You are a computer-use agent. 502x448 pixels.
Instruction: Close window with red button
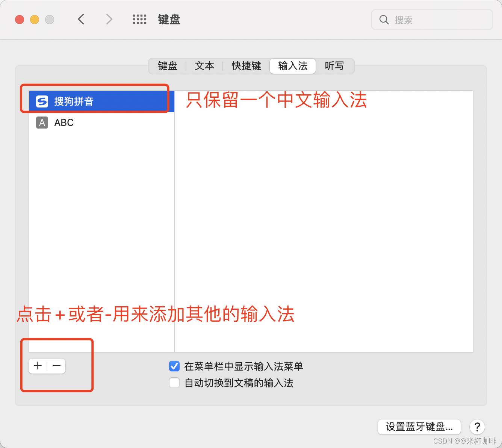(x=20, y=20)
